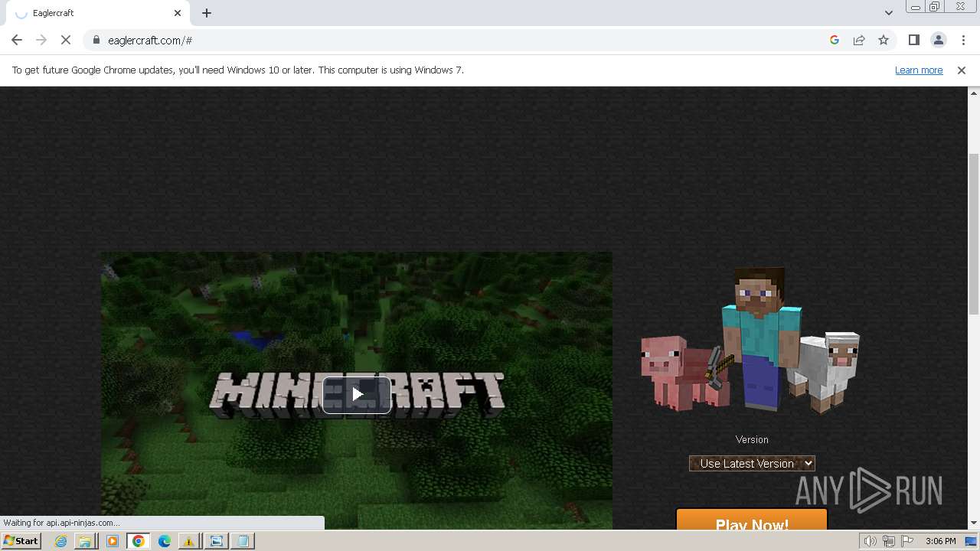Click the network tray icon
This screenshot has height=551, width=980.
click(x=889, y=541)
